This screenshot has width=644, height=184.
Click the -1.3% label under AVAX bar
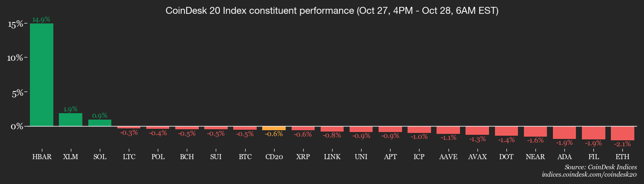[477, 139]
